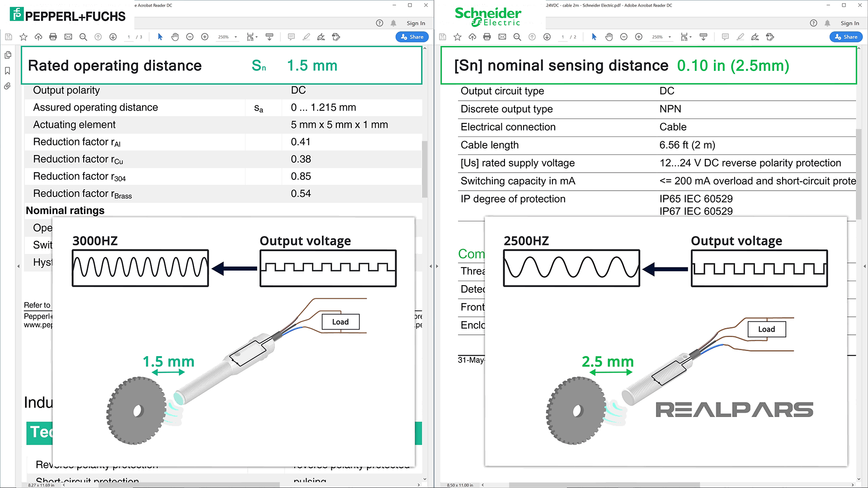Click the Print icon in the Pepperl+Fuchs document
This screenshot has height=488, width=868.
53,37
